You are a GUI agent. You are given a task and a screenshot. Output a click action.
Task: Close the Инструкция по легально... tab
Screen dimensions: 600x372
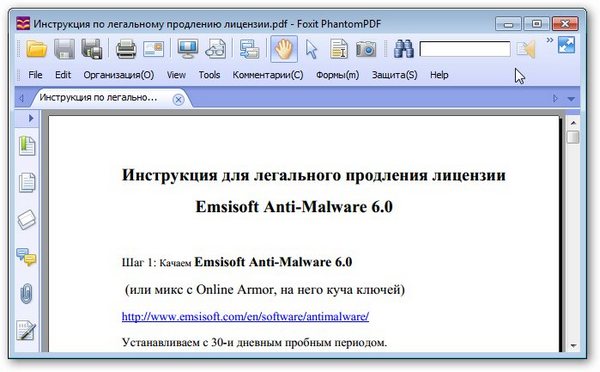(x=178, y=100)
